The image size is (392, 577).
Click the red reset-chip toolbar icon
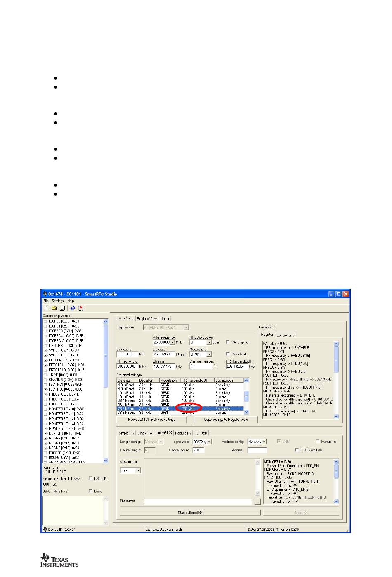click(x=81, y=308)
